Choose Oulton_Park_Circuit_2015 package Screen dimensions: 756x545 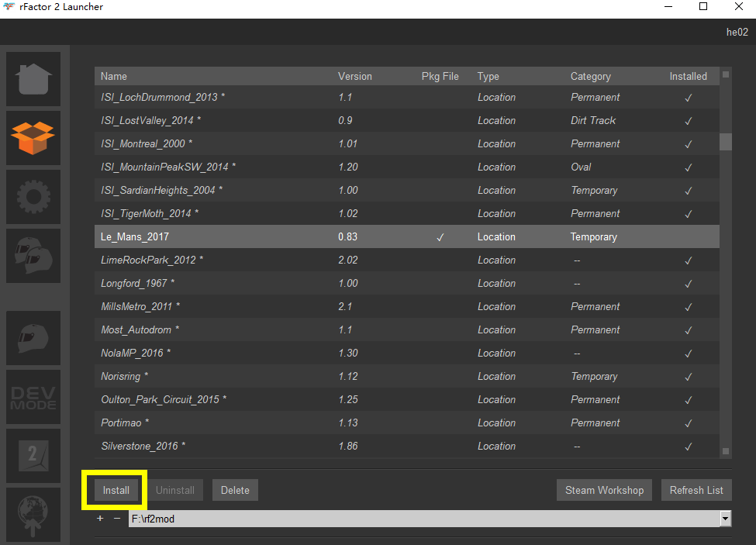[x=407, y=399]
